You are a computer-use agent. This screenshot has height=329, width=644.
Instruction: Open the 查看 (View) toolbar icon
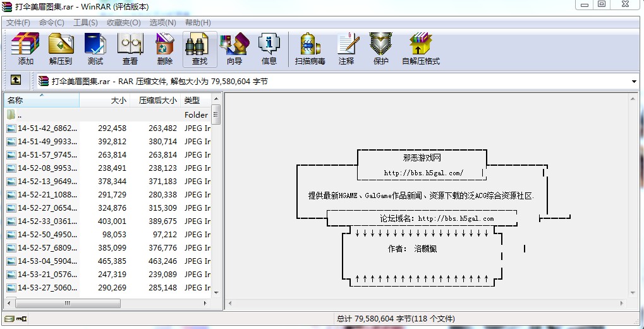pyautogui.click(x=130, y=49)
